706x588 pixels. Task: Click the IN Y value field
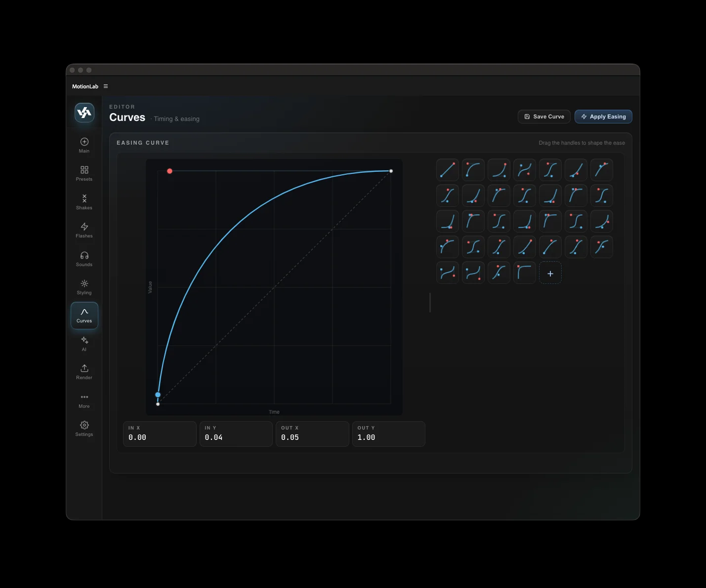point(236,434)
